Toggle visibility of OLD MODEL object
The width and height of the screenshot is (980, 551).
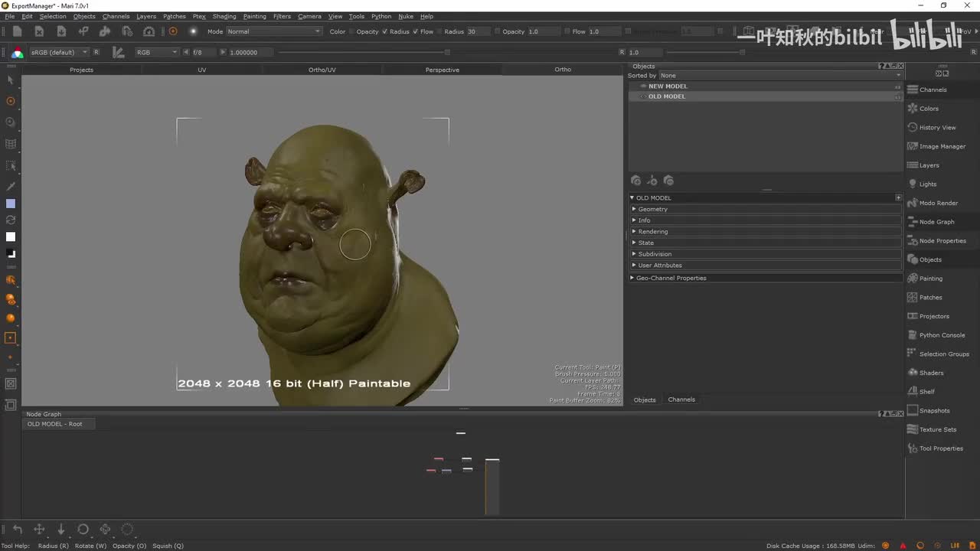pos(642,96)
